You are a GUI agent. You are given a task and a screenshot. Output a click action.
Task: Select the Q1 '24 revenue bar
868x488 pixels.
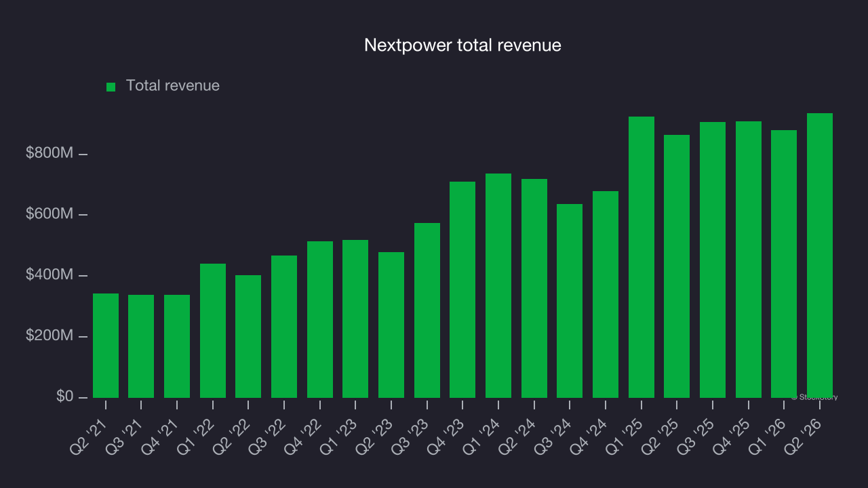(x=498, y=285)
